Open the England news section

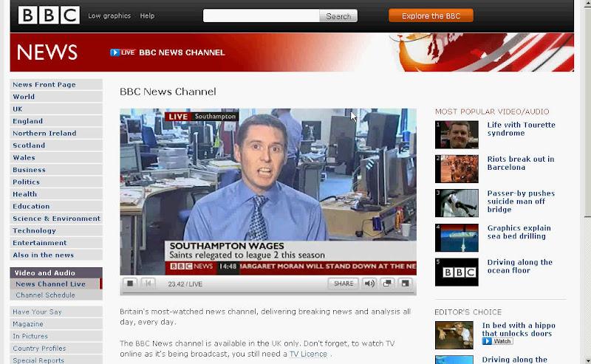tap(56, 121)
